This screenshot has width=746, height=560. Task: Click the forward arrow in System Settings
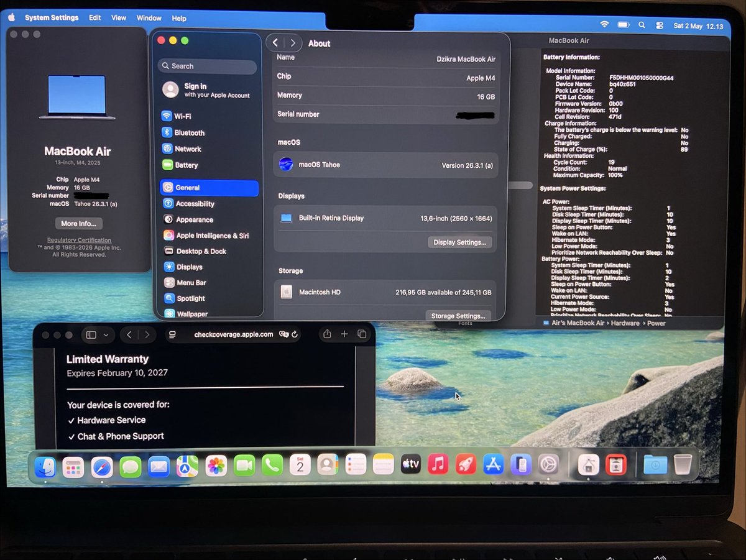(293, 43)
